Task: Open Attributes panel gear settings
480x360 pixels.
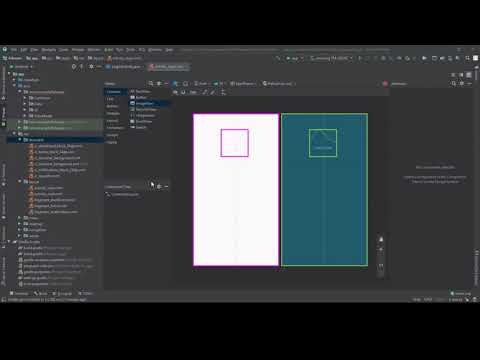Action: click(x=462, y=83)
